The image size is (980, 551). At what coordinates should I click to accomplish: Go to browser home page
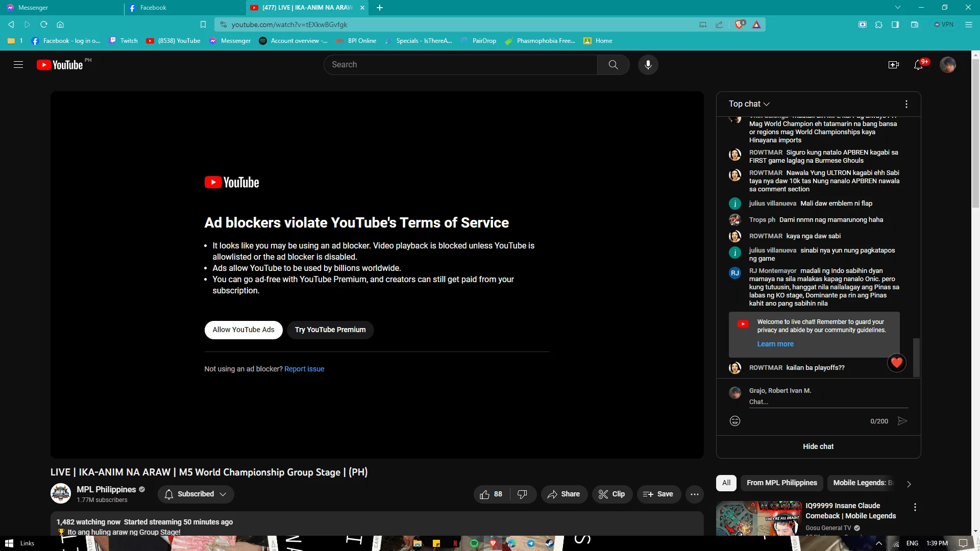(60, 24)
